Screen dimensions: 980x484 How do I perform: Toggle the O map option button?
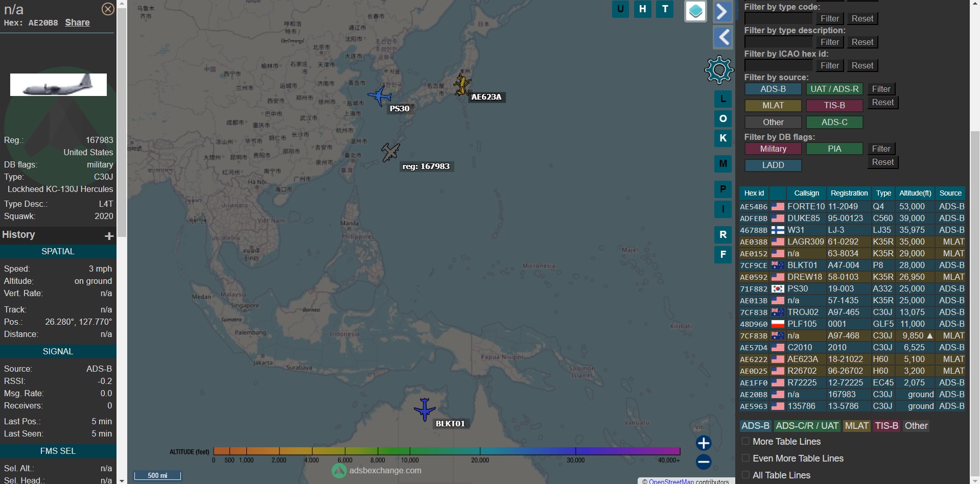coord(722,118)
